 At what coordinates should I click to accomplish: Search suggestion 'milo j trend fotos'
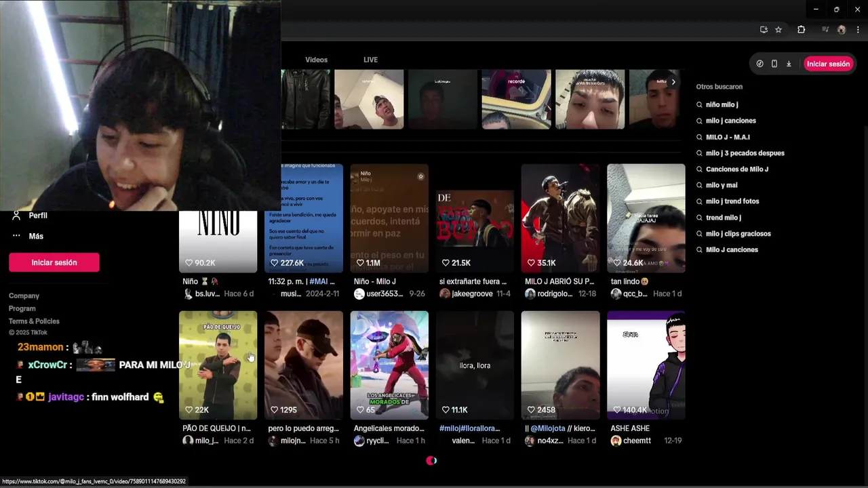(732, 201)
